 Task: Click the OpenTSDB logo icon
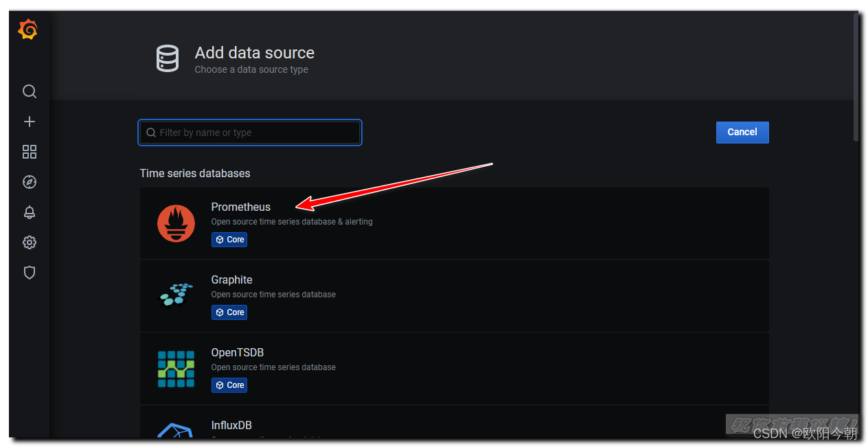click(176, 369)
